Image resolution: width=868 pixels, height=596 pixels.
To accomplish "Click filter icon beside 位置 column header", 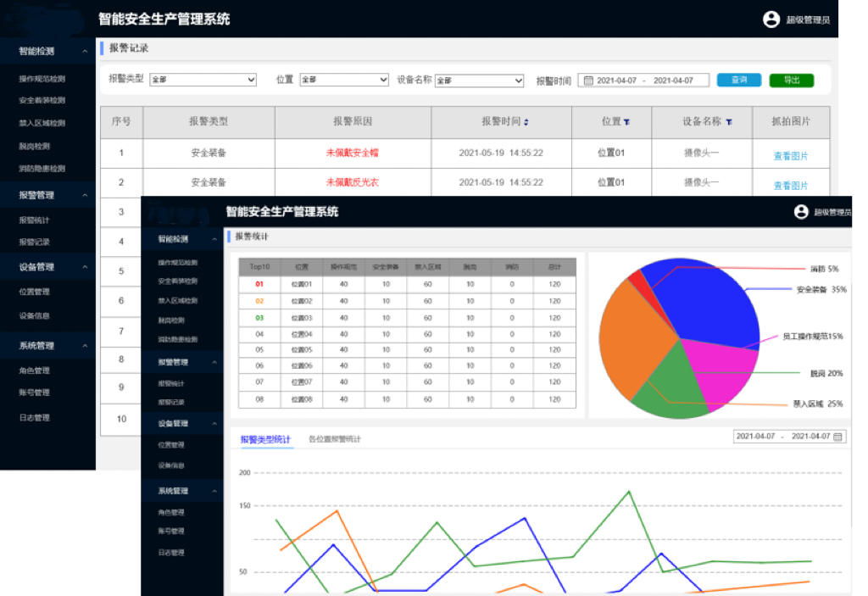I will point(626,122).
